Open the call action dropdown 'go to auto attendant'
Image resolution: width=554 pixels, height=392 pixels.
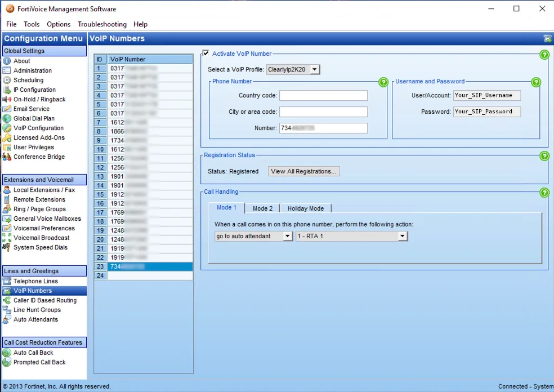253,236
